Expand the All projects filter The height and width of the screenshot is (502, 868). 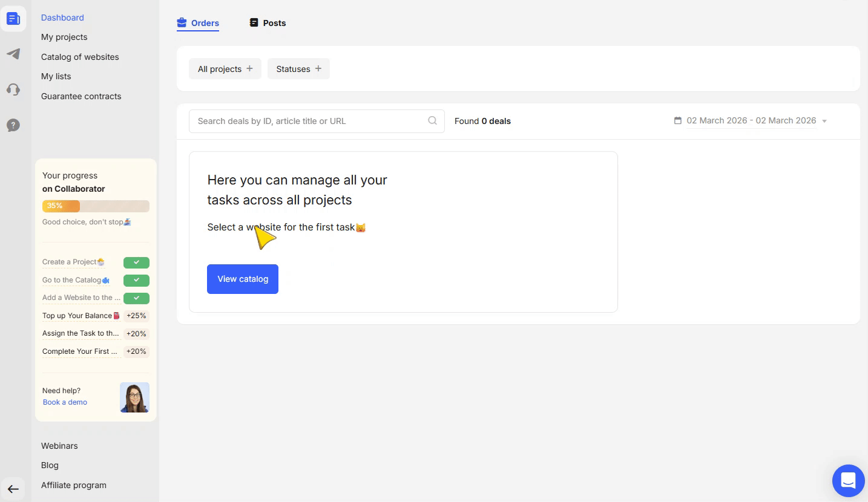pos(225,68)
